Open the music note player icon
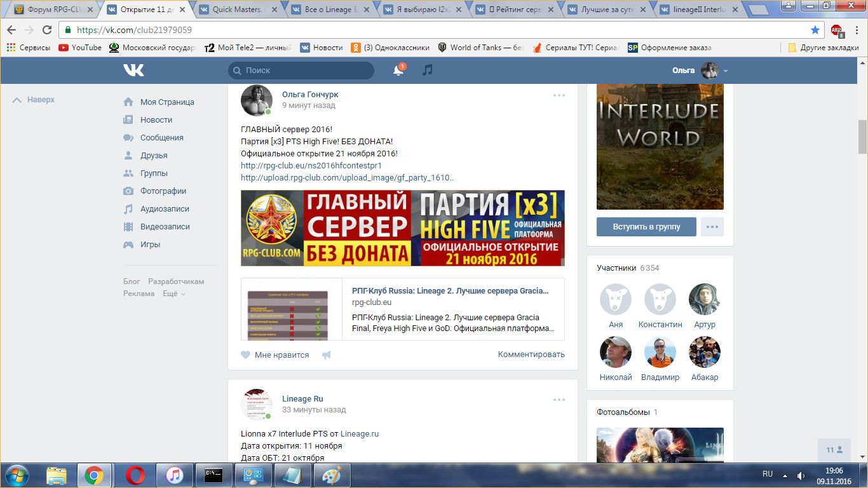The height and width of the screenshot is (488, 868). pos(428,70)
